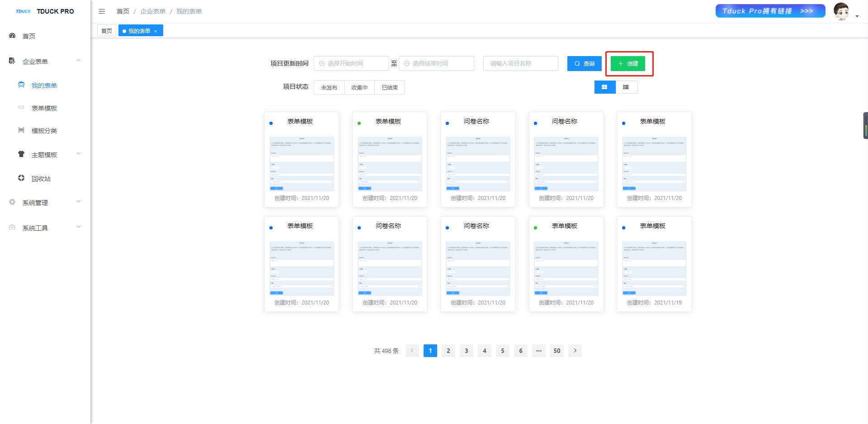Click the blue 查询 search button
Image resolution: width=868 pixels, height=424 pixels.
[584, 63]
